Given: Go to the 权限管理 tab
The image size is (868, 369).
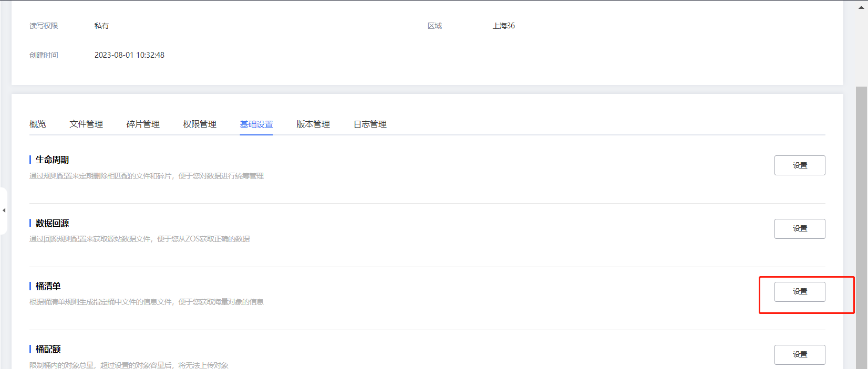Looking at the screenshot, I should click(200, 124).
